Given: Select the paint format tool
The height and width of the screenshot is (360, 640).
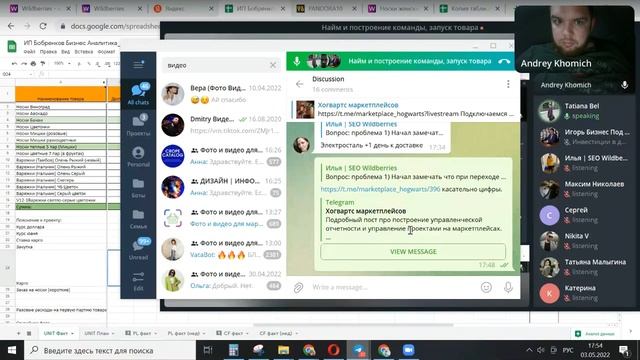Looking at the screenshot, I should point(42,64).
